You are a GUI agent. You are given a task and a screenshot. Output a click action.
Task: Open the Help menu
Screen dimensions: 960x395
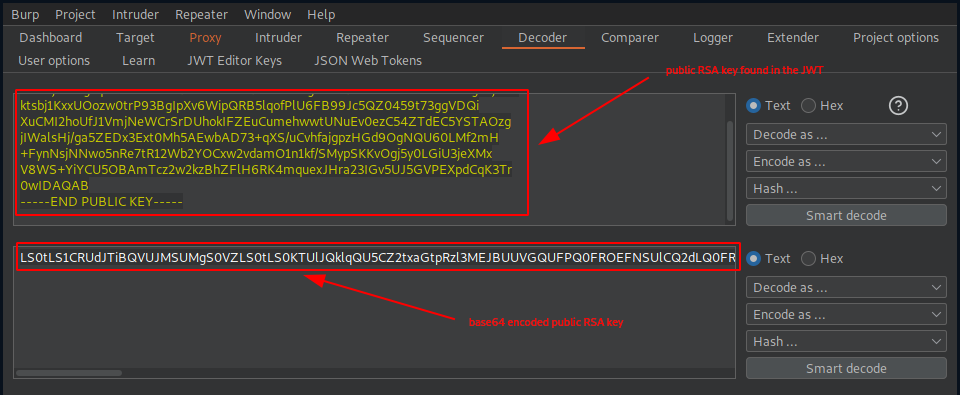[321, 14]
